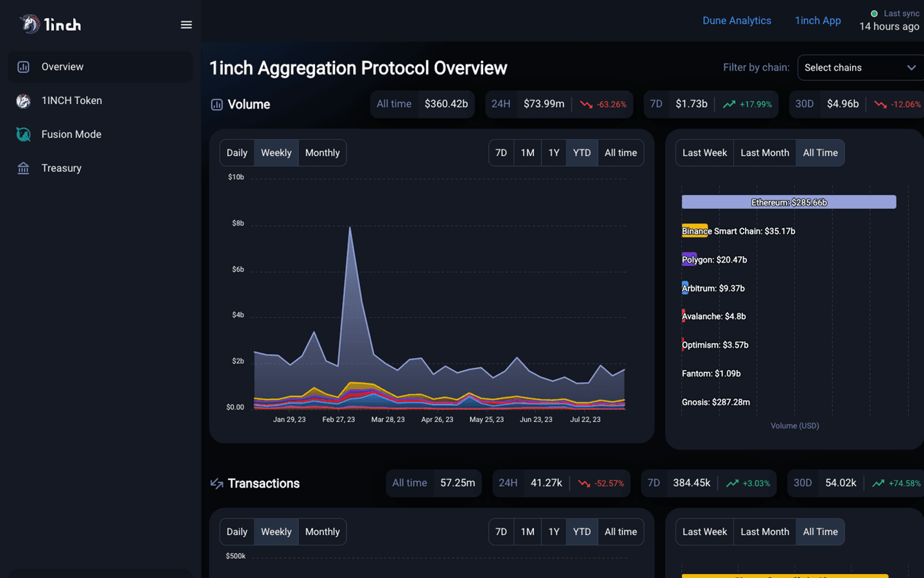The image size is (924, 578).
Task: Set Transactions chart range to 7D
Action: point(501,532)
